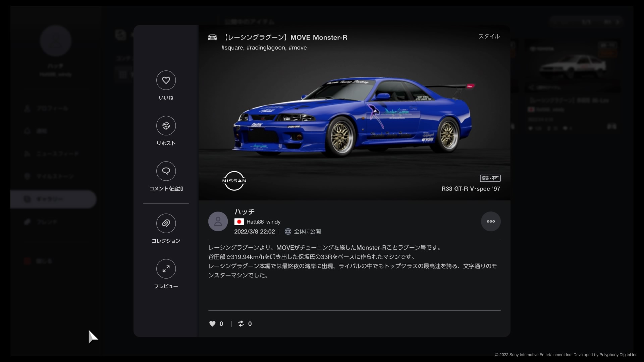Click the R33 GT-R V·spec '97 label
The image size is (644, 362).
click(x=471, y=189)
